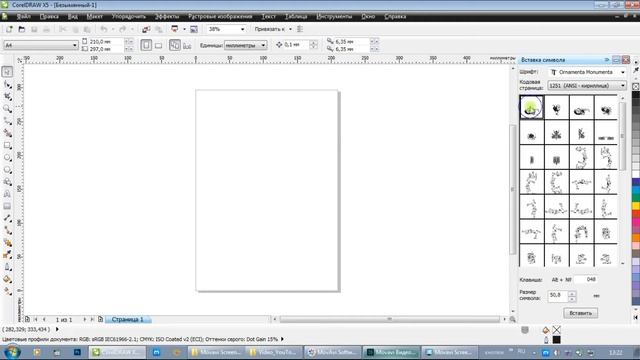The width and height of the screenshot is (640, 360).
Task: Expand the Application launcher dropdown arrow
Action: (x=184, y=29)
